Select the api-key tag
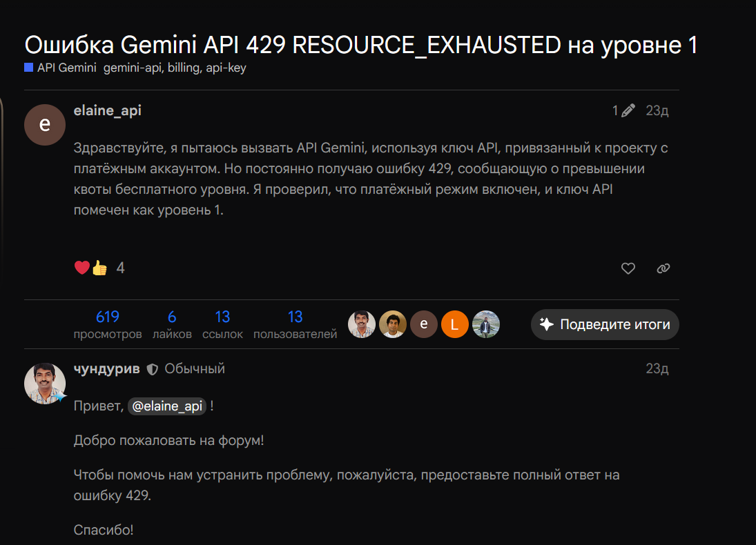756x545 pixels. (x=226, y=68)
